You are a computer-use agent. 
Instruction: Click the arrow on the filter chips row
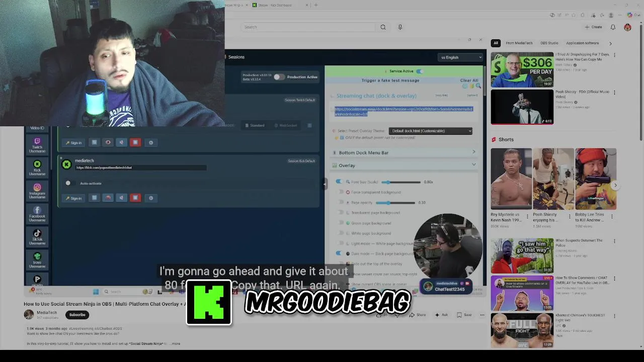[x=610, y=43]
